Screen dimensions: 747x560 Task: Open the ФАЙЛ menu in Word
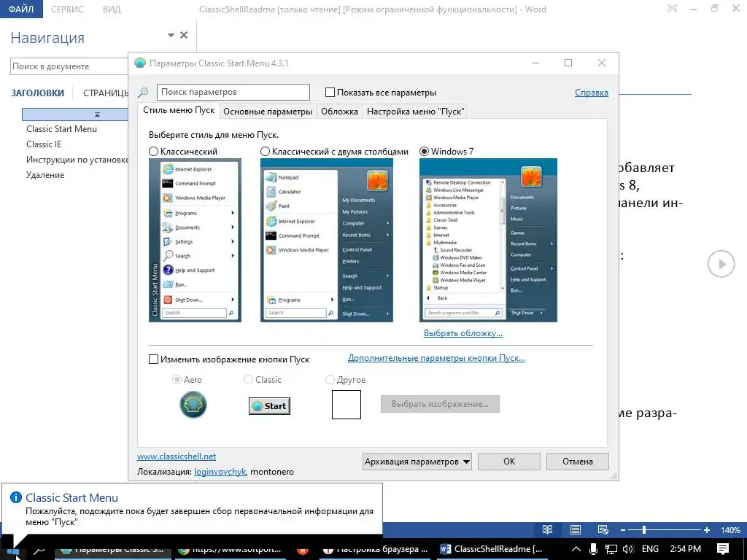tap(21, 9)
